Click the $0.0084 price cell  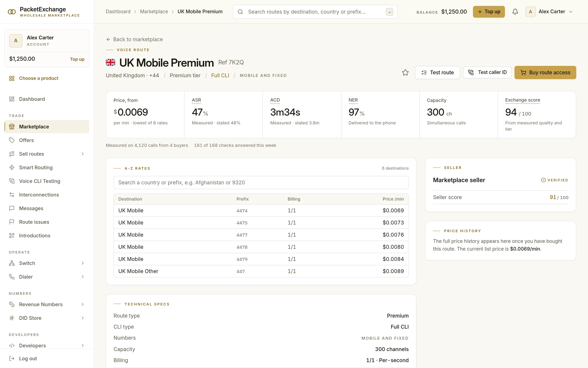(393, 259)
